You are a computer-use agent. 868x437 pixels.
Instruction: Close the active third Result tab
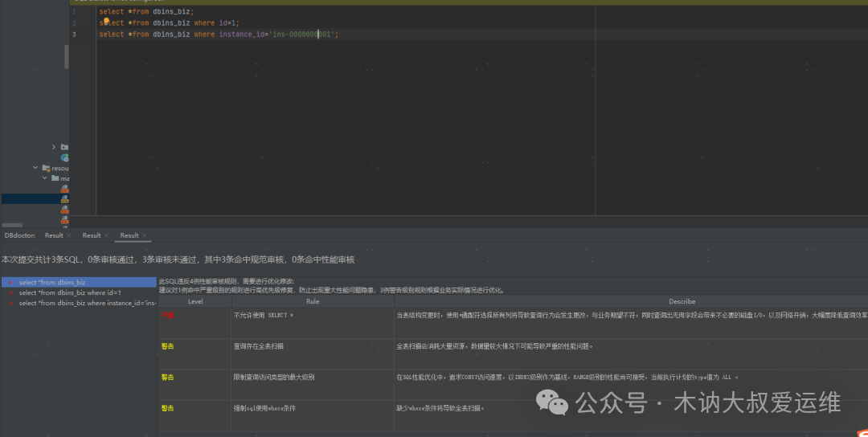click(144, 235)
